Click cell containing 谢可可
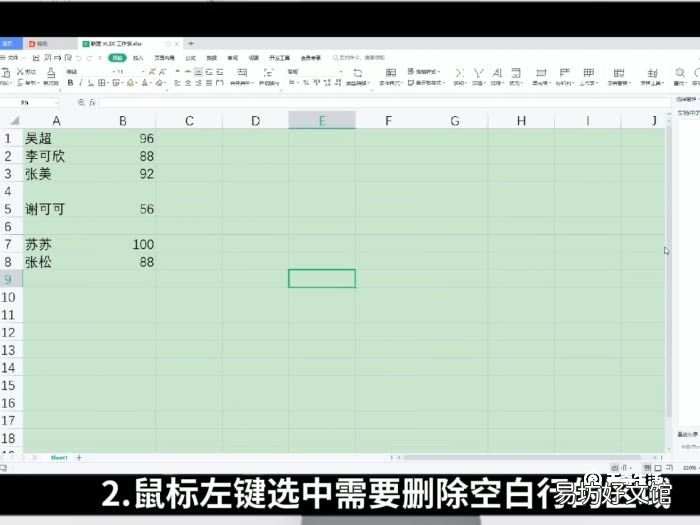This screenshot has height=525, width=700. click(56, 209)
